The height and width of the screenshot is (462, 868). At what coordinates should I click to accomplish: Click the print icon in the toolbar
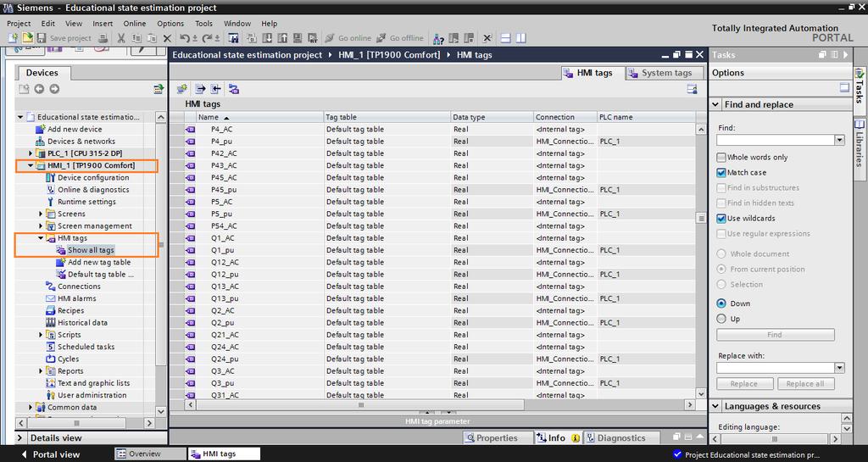click(x=103, y=38)
